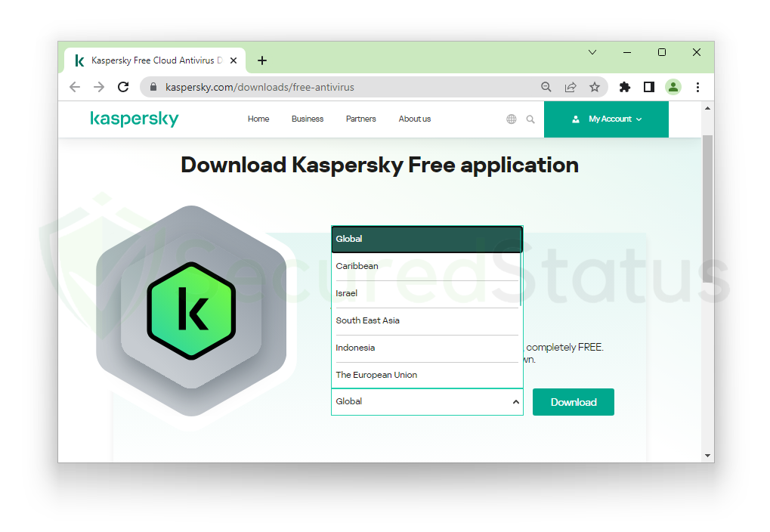Click the scrollbar down arrow
The height and width of the screenshot is (532, 770).
point(707,456)
